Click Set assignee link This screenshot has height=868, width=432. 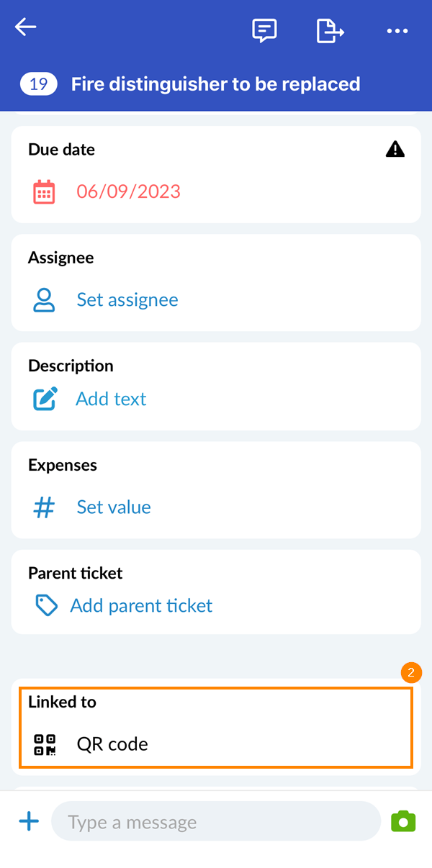(x=127, y=300)
